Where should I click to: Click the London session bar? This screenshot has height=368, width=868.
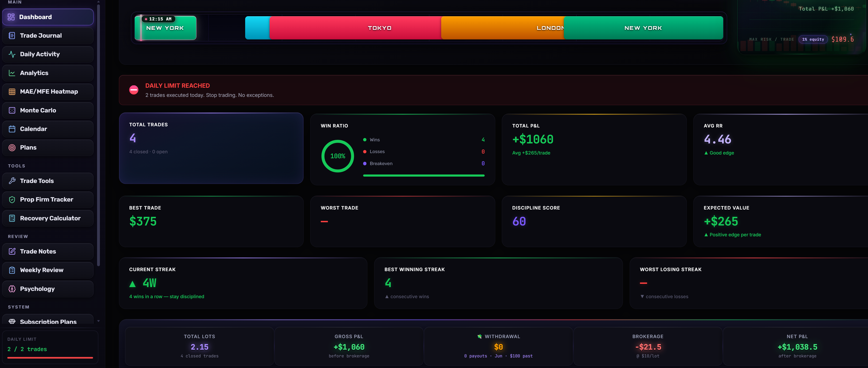coord(503,28)
